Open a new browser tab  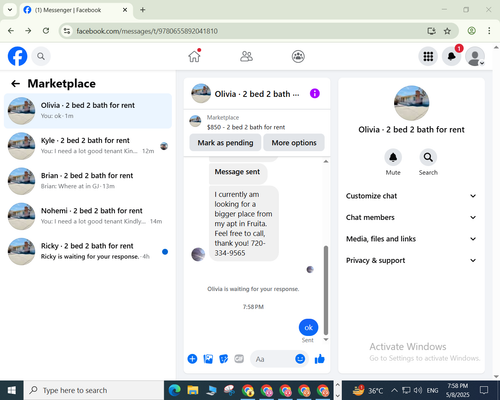tap(143, 10)
